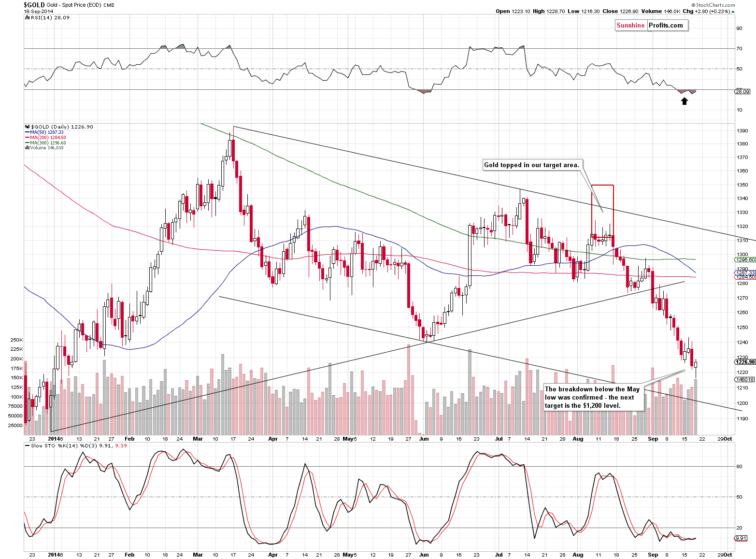Click the $GOLD ticker title
This screenshot has height=559, width=756.
point(34,5)
